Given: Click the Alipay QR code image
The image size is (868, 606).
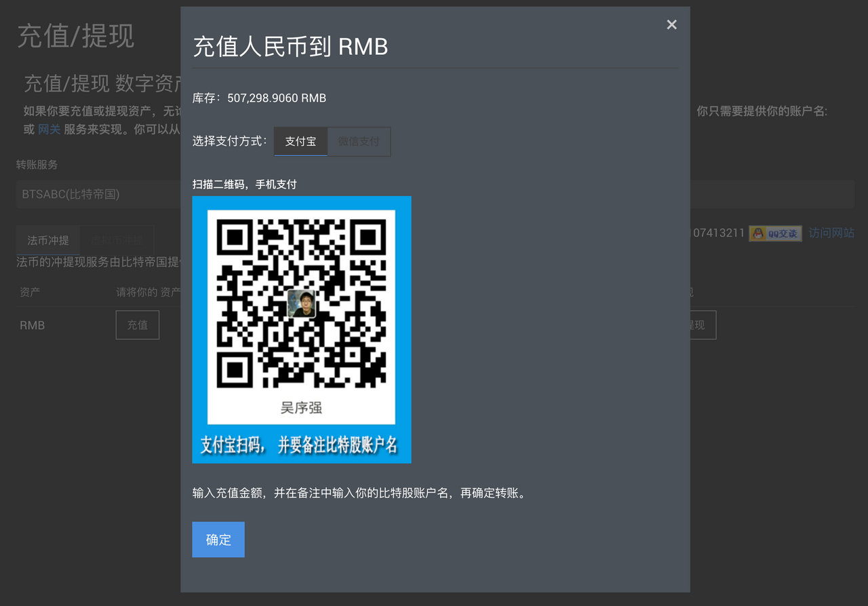Looking at the screenshot, I should coord(302,330).
